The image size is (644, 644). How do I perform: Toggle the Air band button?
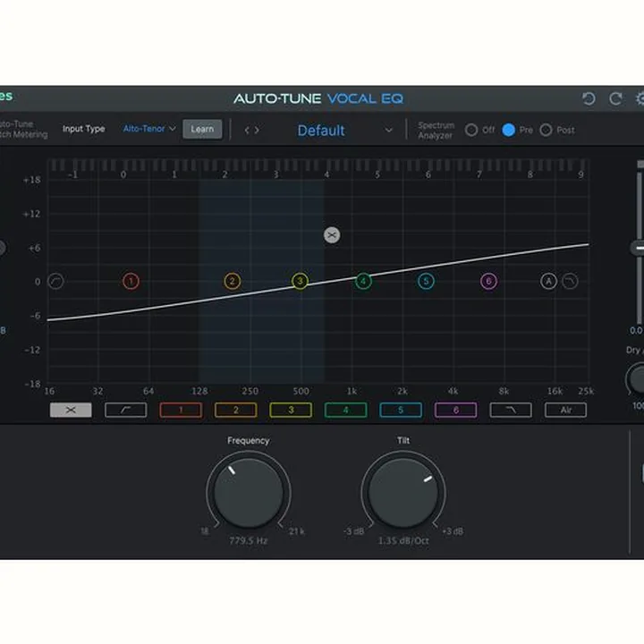click(x=566, y=410)
